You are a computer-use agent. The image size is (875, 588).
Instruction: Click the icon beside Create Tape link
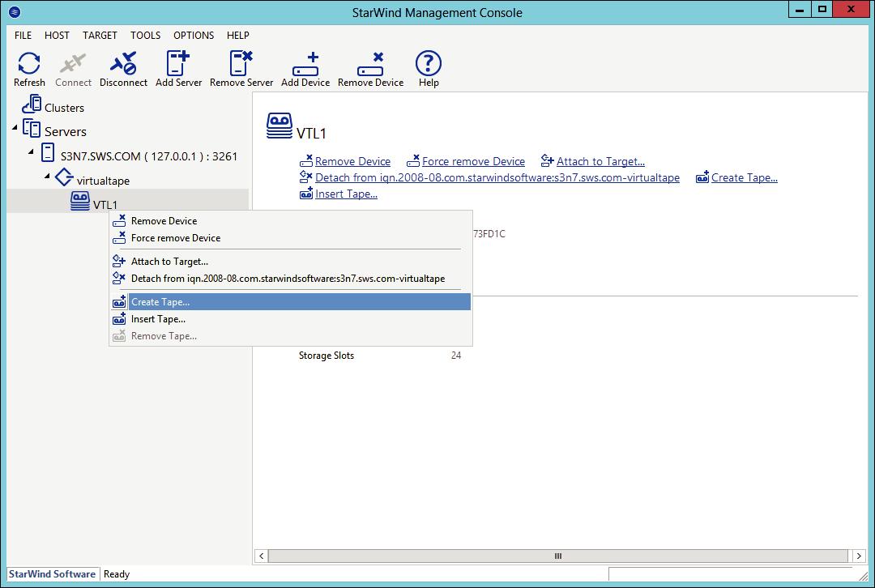coord(702,177)
